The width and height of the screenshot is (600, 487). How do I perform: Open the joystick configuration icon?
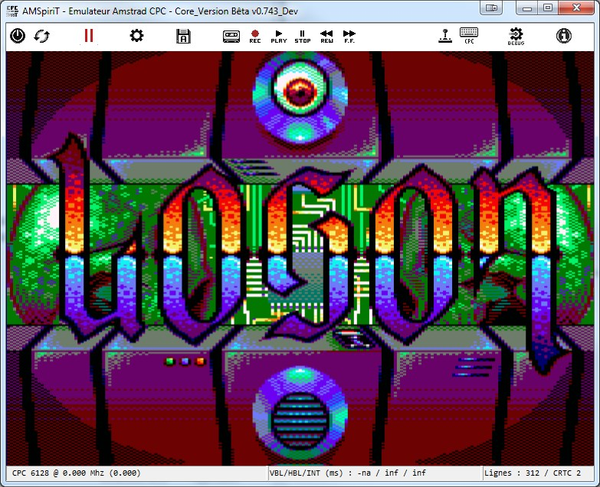point(445,36)
